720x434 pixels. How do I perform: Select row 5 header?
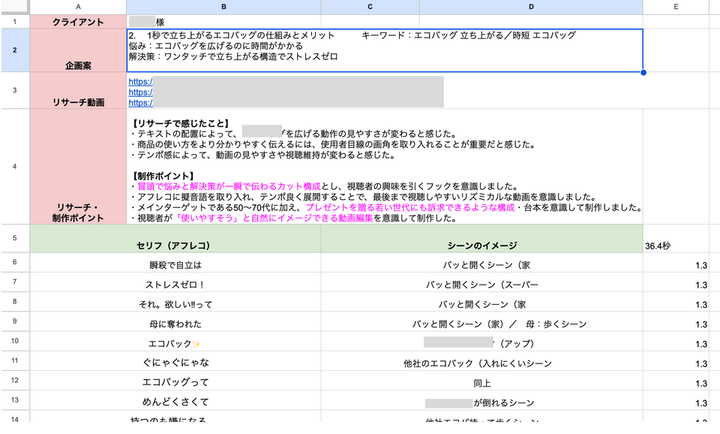(15, 238)
